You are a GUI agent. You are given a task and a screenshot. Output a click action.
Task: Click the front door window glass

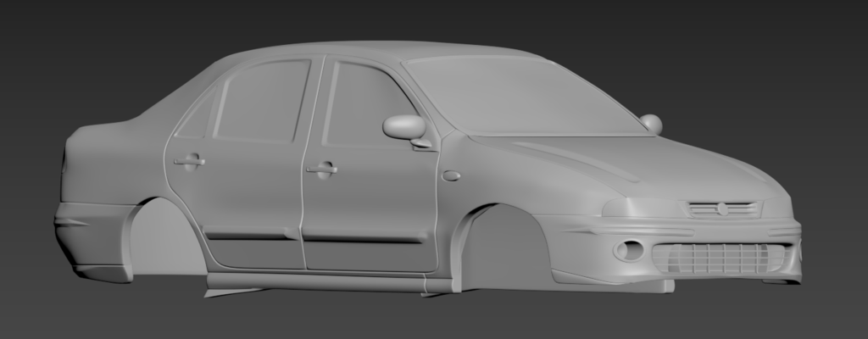pos(368,104)
